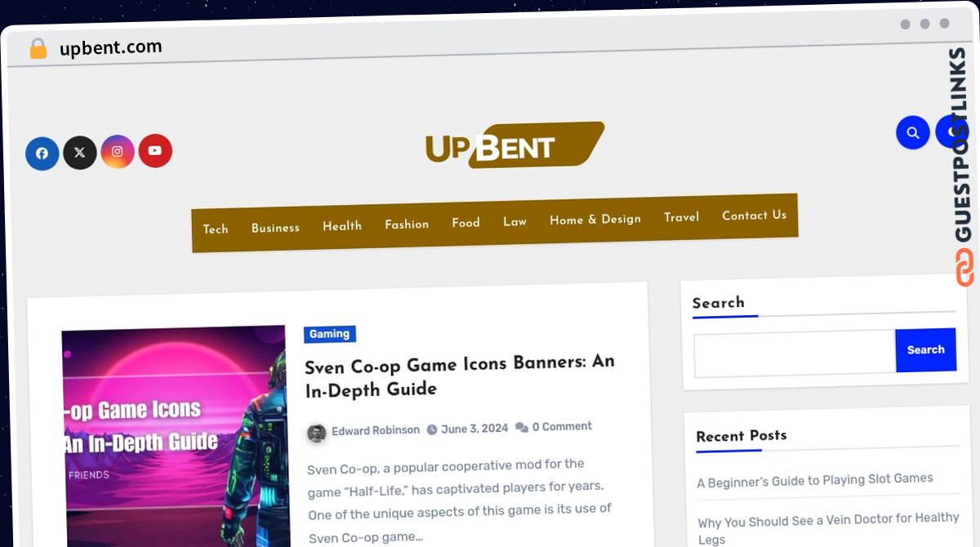Screen dimensions: 980x547
Task: Click the UpBent logo
Action: [x=514, y=145]
